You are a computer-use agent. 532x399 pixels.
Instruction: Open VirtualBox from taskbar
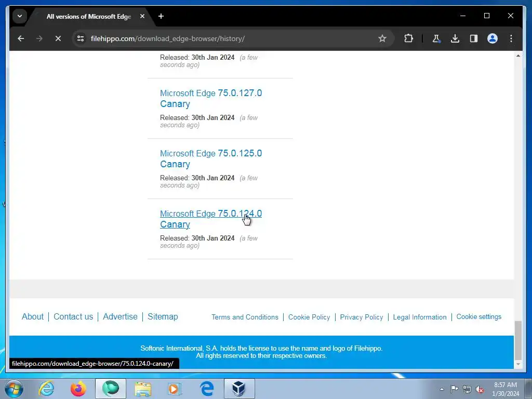pyautogui.click(x=239, y=389)
